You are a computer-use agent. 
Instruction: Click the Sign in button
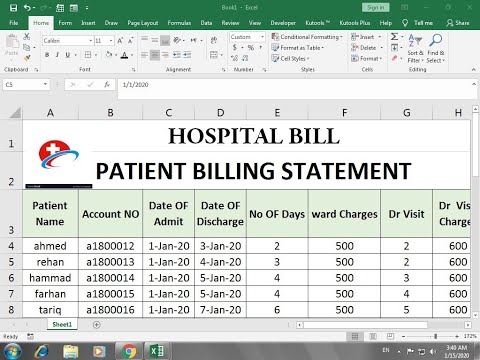(x=376, y=7)
